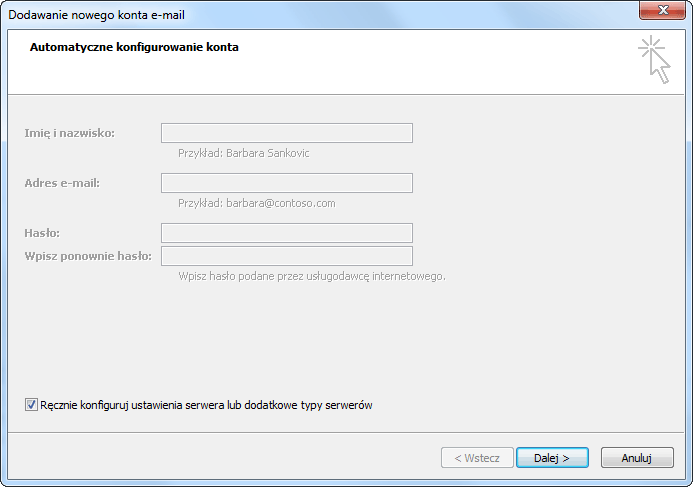
Task: Close the Dodawanie nowego konta dialog
Action: [662, 10]
